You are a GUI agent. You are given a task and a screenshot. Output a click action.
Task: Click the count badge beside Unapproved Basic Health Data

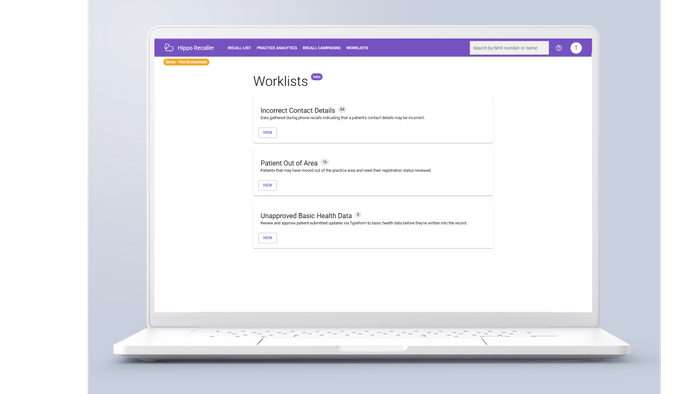point(358,215)
